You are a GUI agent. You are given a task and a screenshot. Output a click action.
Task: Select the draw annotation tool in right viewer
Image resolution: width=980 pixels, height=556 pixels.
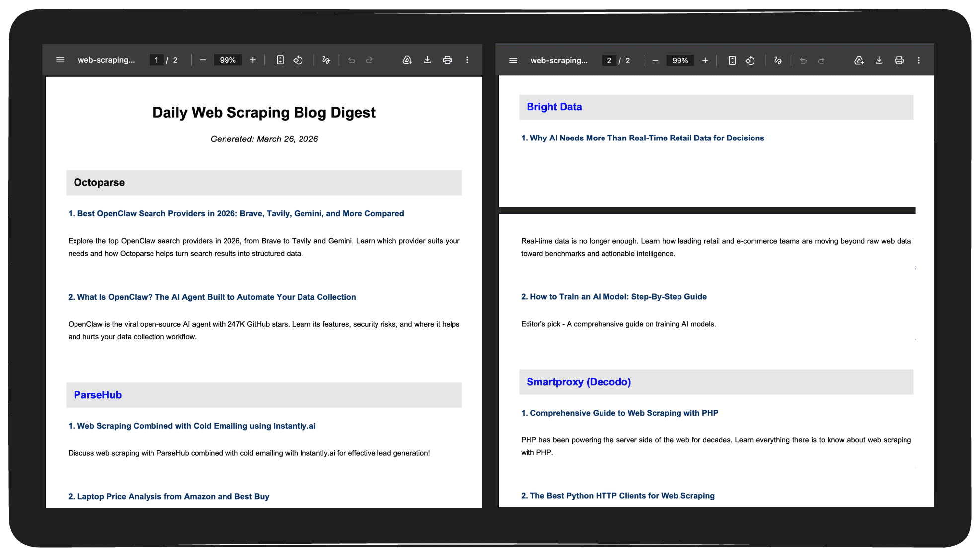(778, 60)
